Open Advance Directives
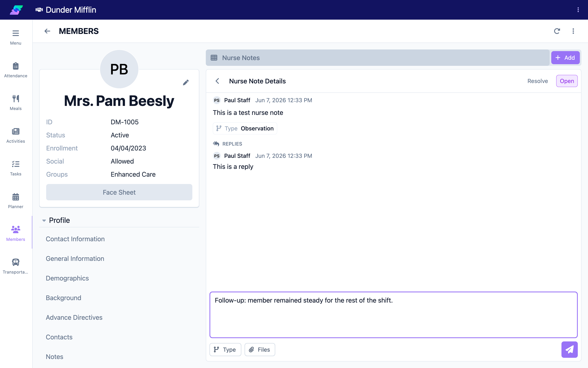The image size is (588, 368). (74, 317)
